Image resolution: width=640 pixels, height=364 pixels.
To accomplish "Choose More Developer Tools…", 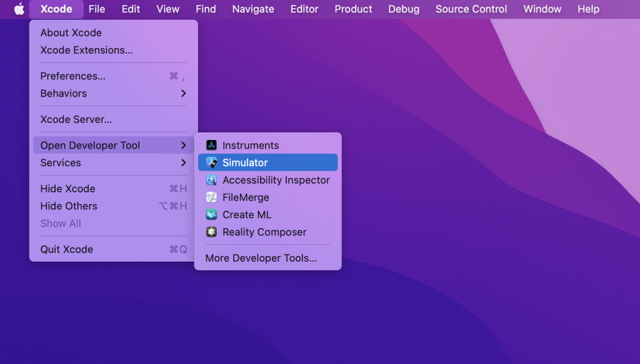I will coord(267,258).
